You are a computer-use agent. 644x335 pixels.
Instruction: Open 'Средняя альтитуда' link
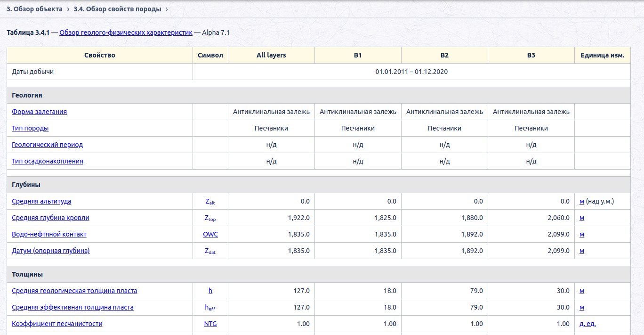41,201
